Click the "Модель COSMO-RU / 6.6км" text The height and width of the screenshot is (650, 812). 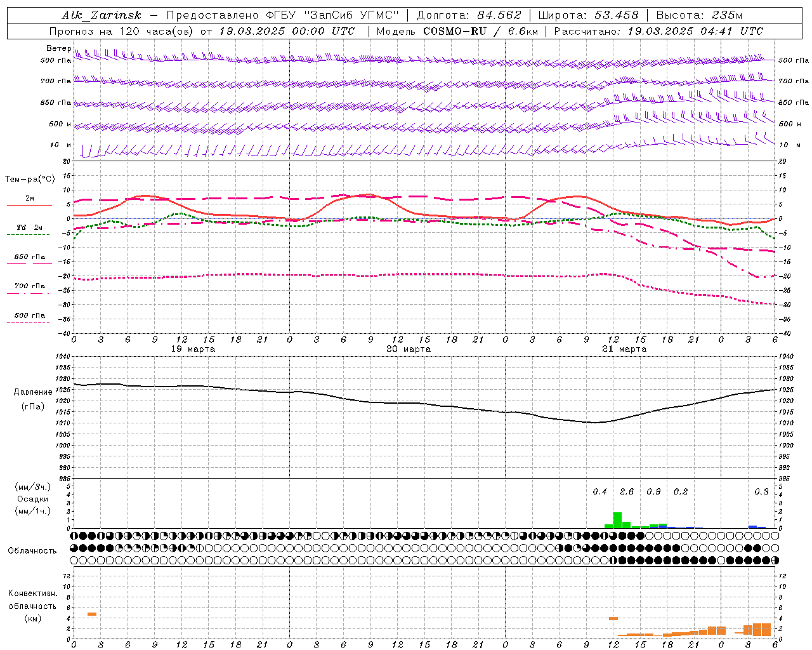click(457, 31)
